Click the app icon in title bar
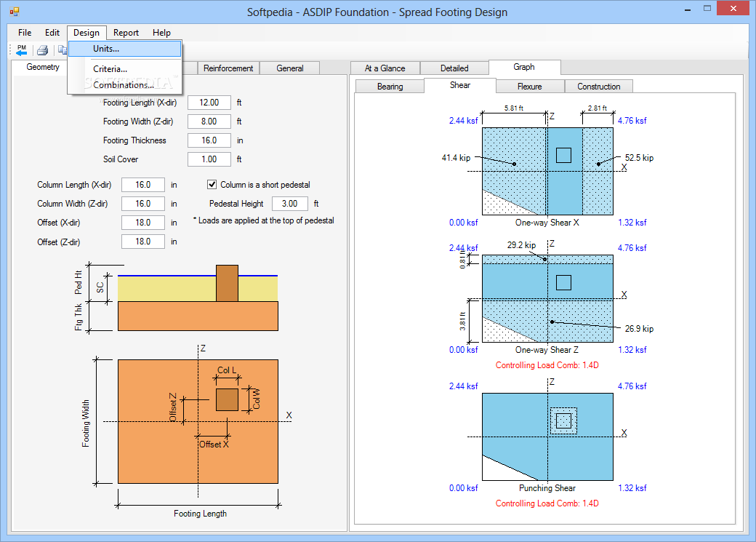The width and height of the screenshot is (756, 542). (15, 12)
